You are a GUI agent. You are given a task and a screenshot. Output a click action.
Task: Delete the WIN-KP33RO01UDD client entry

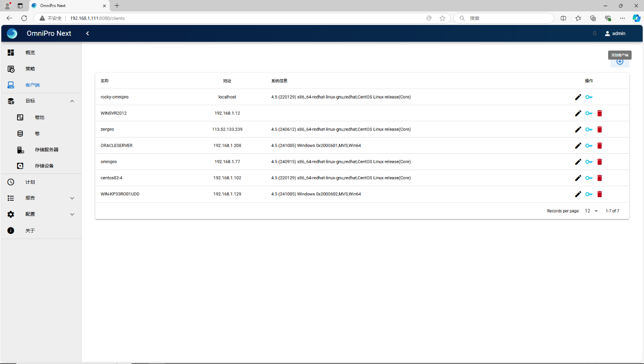coord(599,194)
